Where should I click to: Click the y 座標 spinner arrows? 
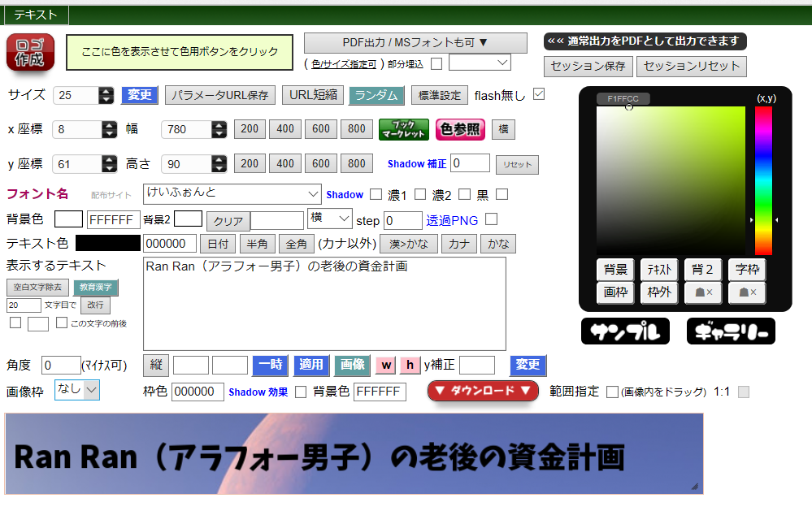point(109,164)
